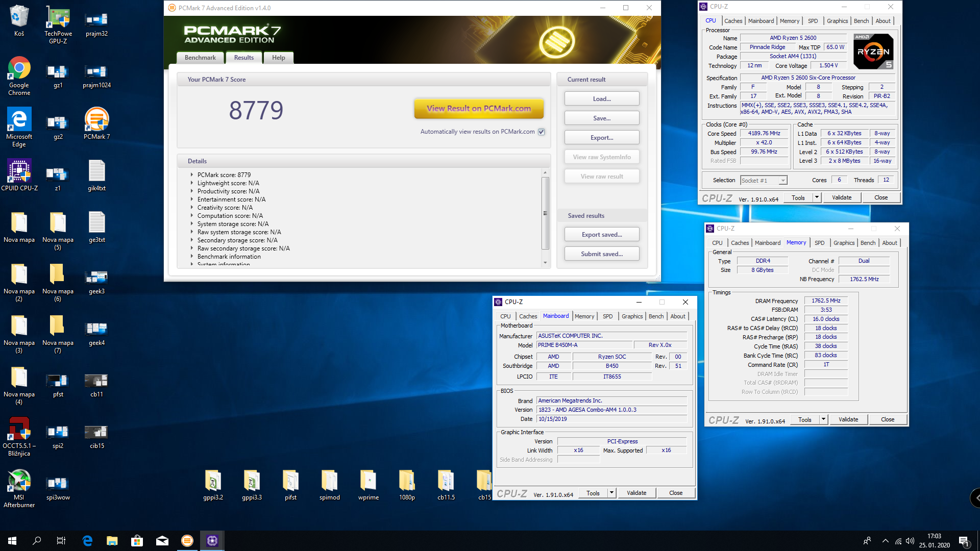Expand the Benchmark information row
The height and width of the screenshot is (551, 980).
(x=192, y=256)
